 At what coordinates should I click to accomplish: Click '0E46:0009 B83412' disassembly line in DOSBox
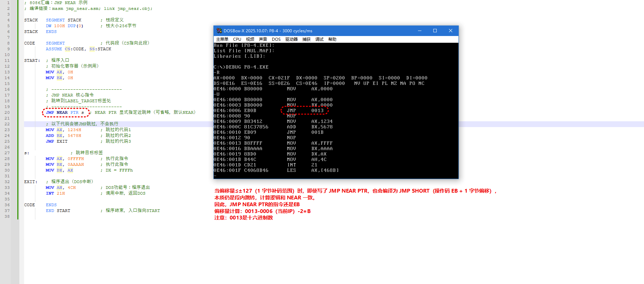pos(273,122)
